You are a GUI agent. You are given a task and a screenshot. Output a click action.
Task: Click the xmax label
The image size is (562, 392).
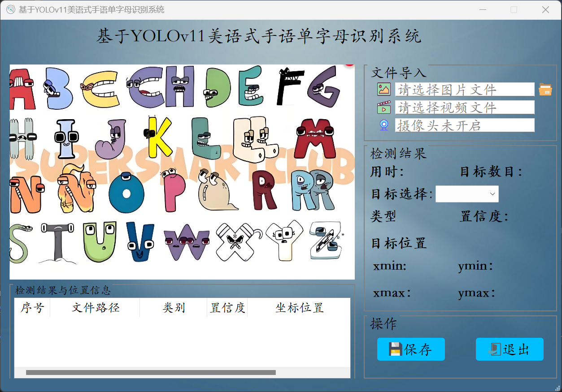pyautogui.click(x=392, y=293)
